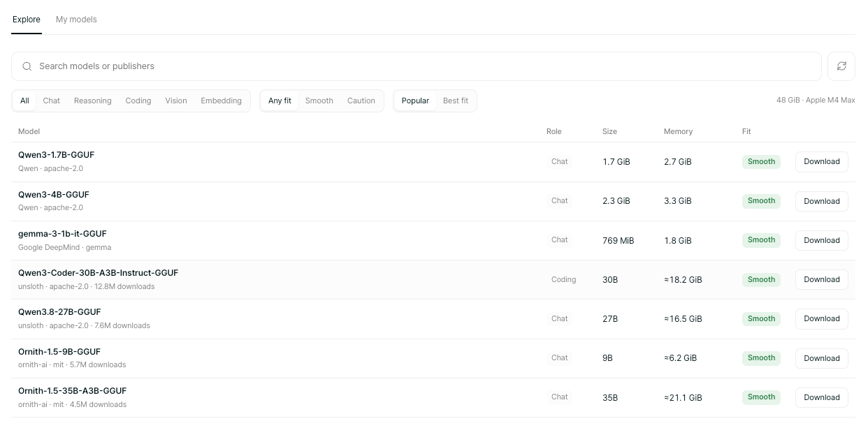This screenshot has height=421, width=868.
Task: Click the Role column header
Action: (x=554, y=131)
